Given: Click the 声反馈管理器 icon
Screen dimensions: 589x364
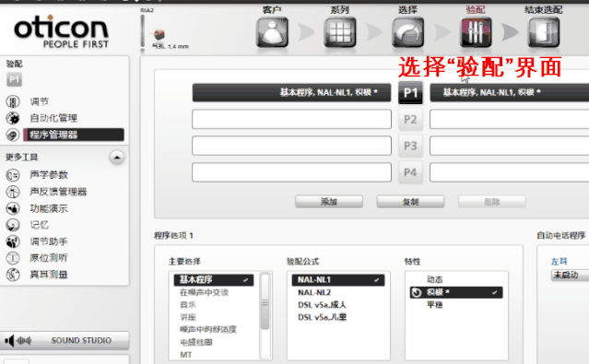Looking at the screenshot, I should pos(13,192).
